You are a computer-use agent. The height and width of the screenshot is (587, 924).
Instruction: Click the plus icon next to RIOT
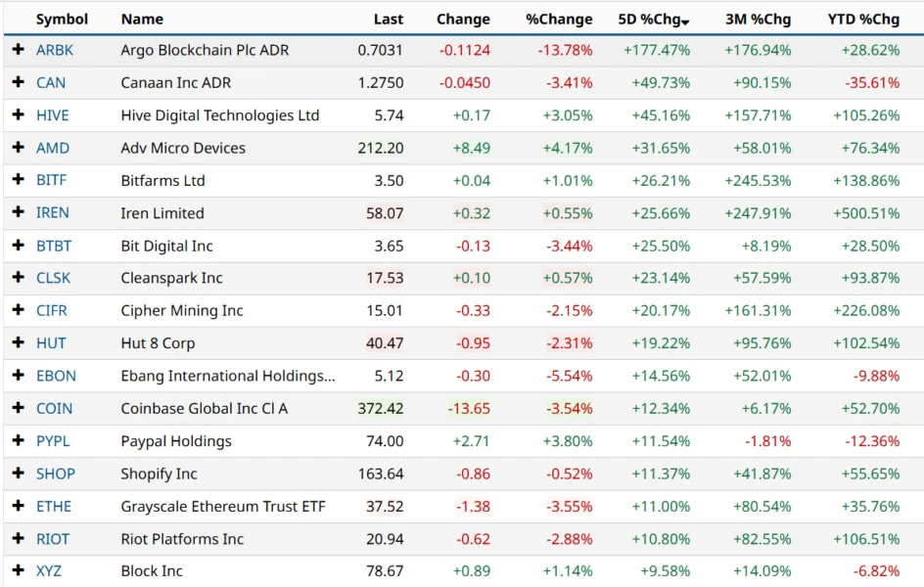(x=18, y=538)
